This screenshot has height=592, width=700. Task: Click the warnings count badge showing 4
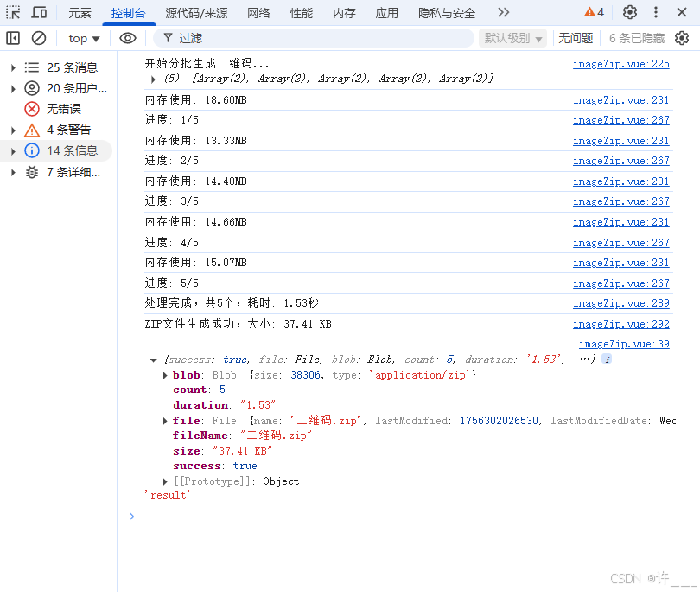[595, 12]
